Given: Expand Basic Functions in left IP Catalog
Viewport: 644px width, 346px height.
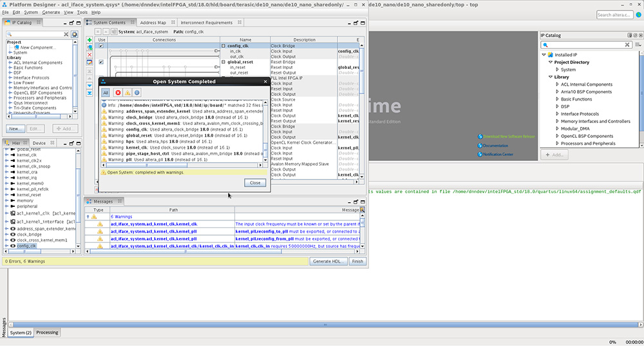Looking at the screenshot, I should tap(10, 68).
